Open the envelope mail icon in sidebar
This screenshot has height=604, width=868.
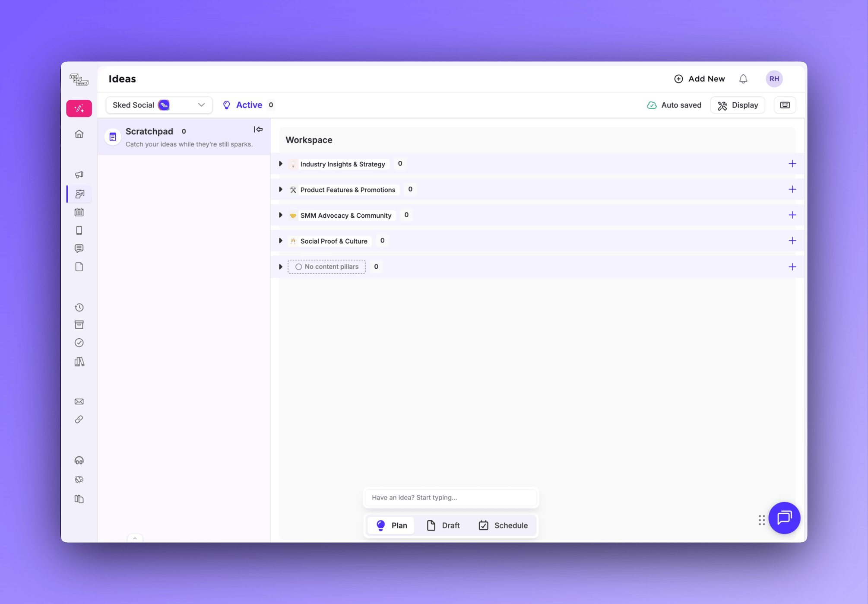[x=79, y=401]
